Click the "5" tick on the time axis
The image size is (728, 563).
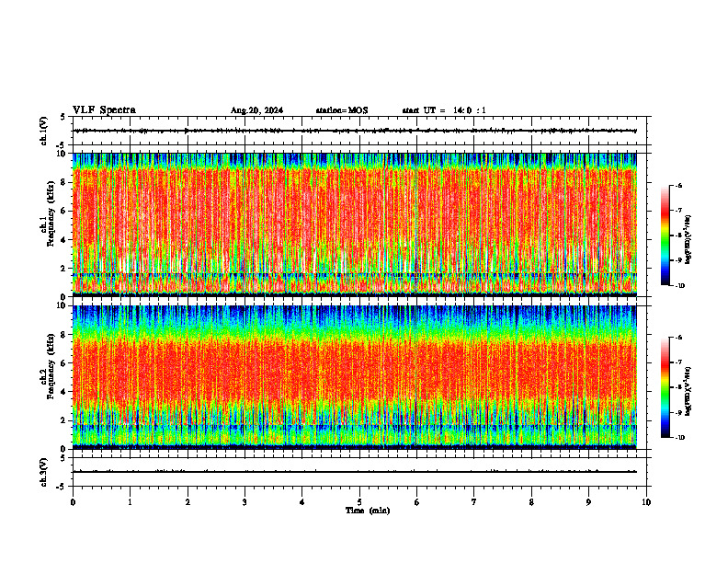click(x=359, y=502)
